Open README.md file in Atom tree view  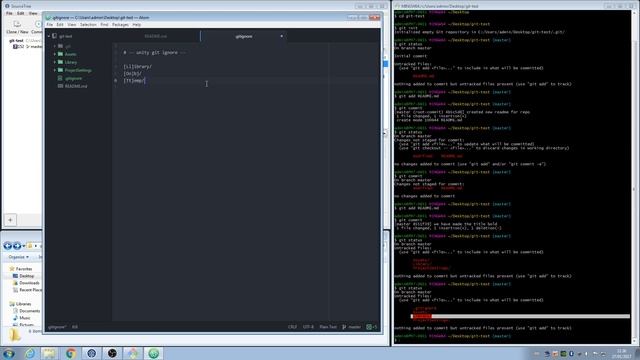pos(76,86)
